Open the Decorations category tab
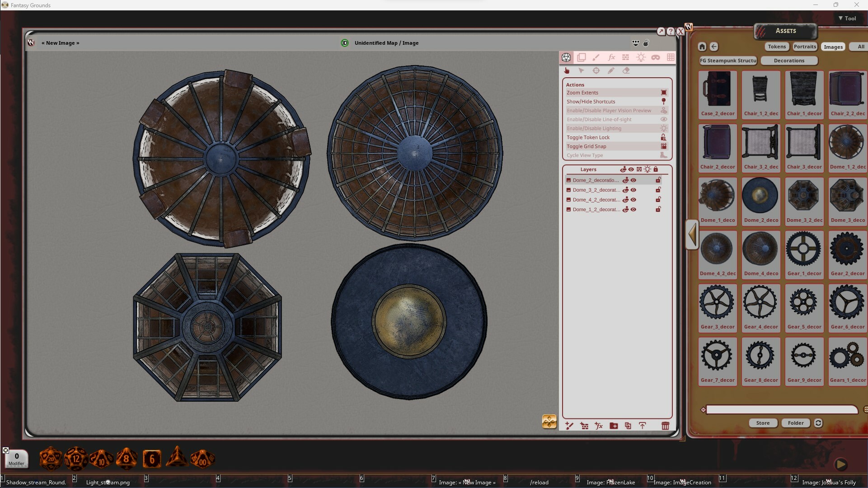This screenshot has width=868, height=488. click(789, 61)
